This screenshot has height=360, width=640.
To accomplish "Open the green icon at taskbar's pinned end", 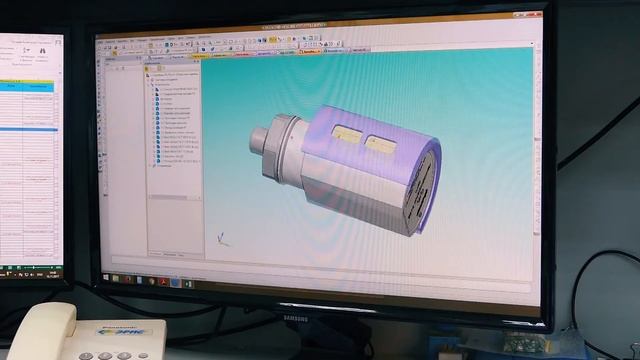I will (x=188, y=283).
